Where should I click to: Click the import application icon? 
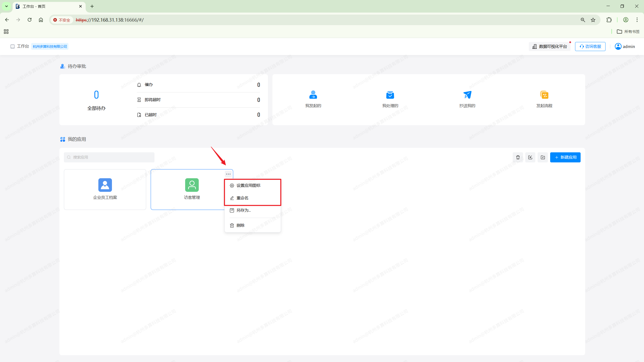point(530,157)
